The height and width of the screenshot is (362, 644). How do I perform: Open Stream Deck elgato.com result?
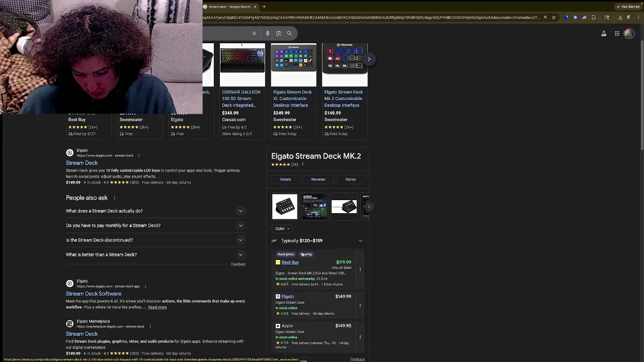tap(82, 163)
